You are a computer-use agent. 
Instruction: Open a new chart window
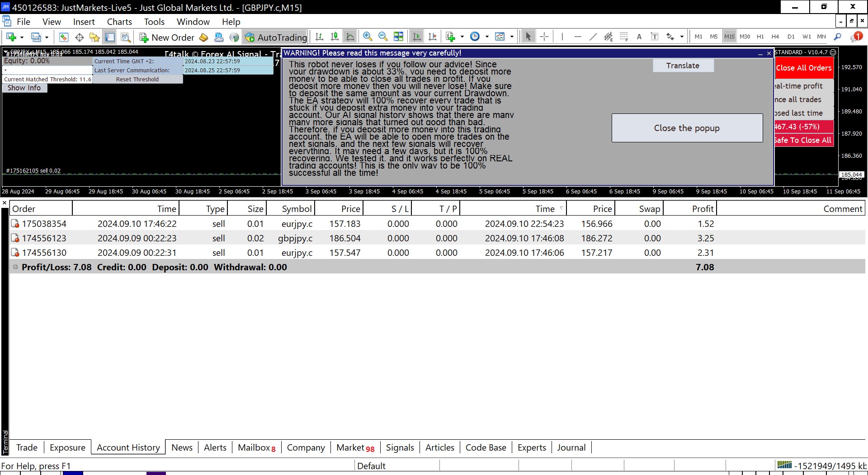click(11, 37)
